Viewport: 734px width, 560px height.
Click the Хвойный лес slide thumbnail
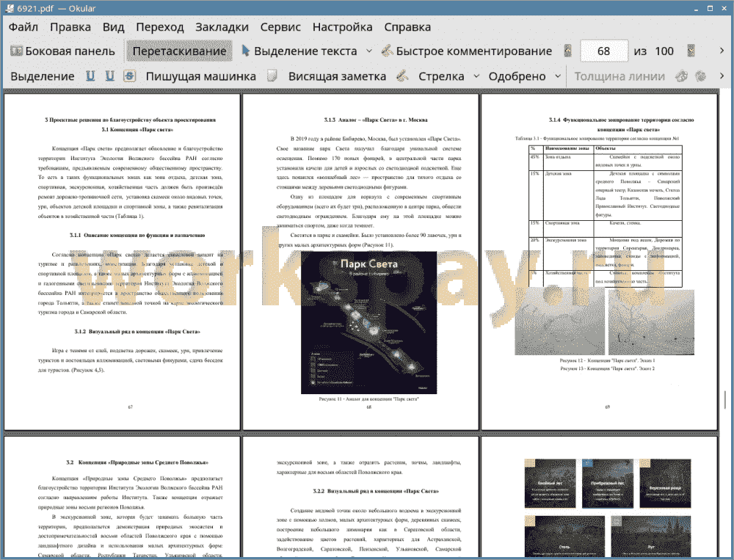550,484
